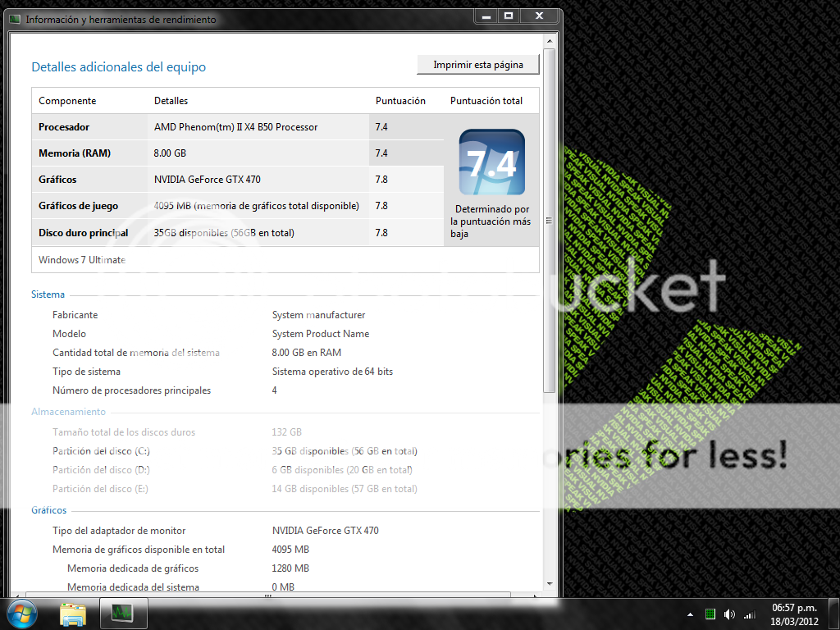
Task: Click the 1280 MB dedicated graphics memory value
Action: 290,568
